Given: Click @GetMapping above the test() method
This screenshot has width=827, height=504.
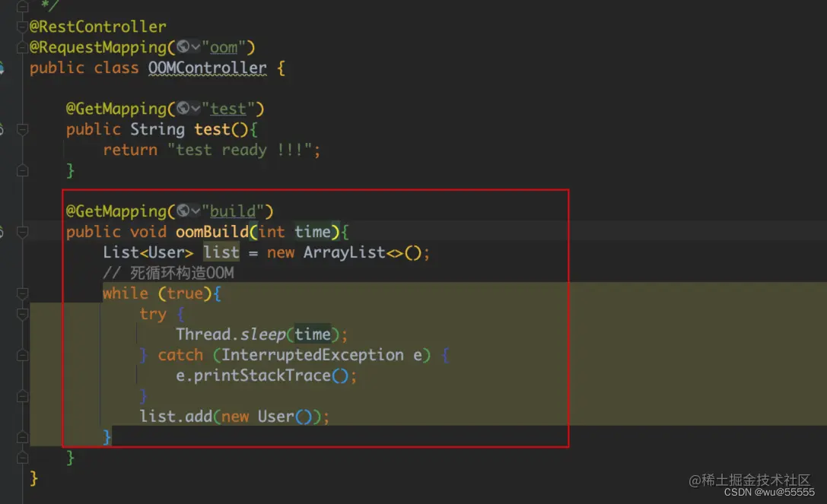Looking at the screenshot, I should [116, 109].
